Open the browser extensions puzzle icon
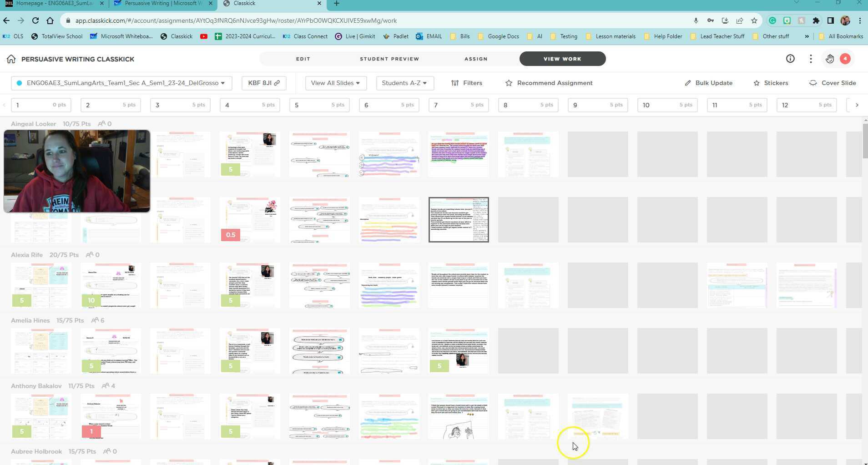The image size is (868, 465). pos(816,20)
